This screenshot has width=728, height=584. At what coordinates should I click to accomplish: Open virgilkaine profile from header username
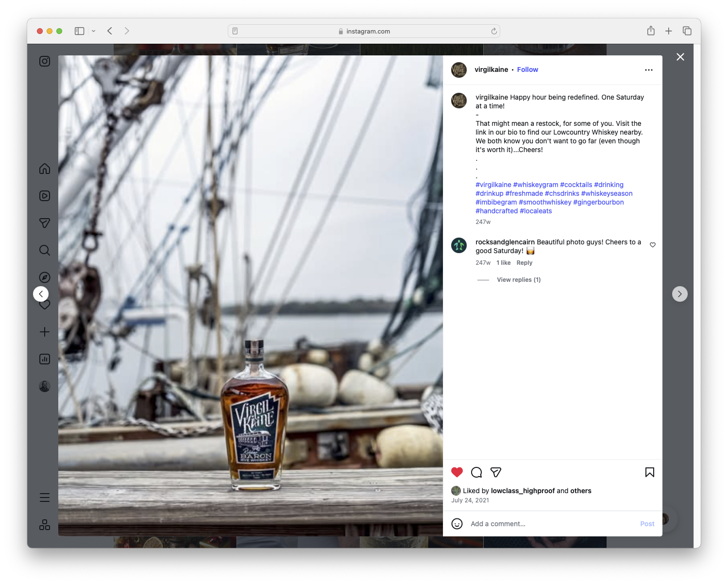click(x=491, y=69)
